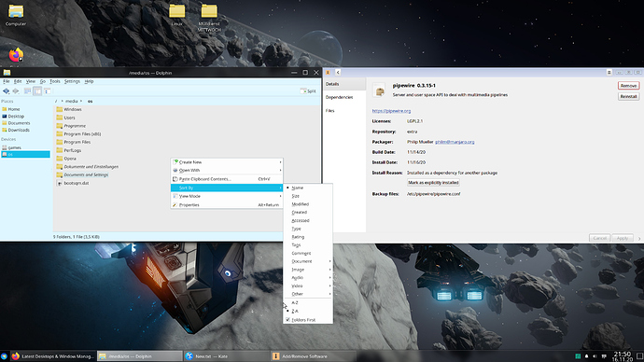Toggle Folders First checkbox
This screenshot has width=644, height=362.
click(x=308, y=320)
